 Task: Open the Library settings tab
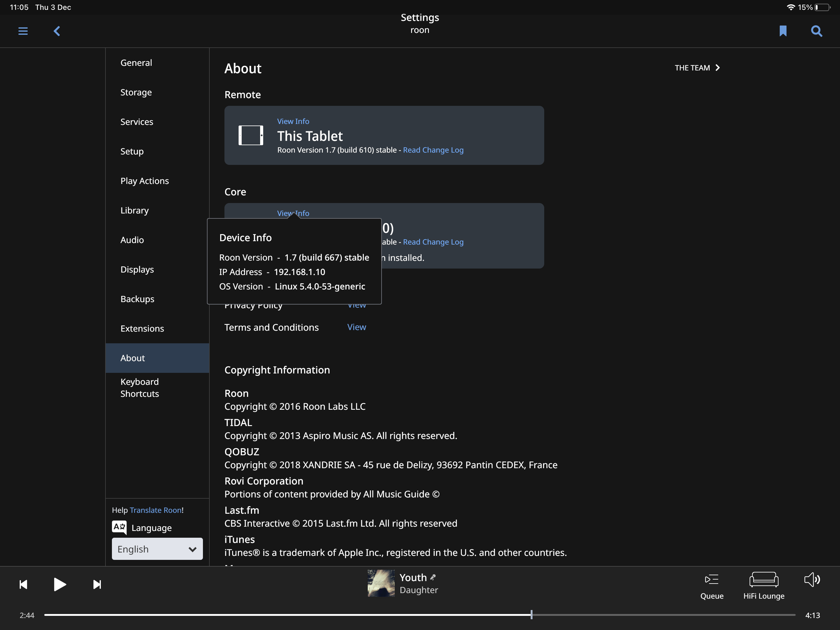pyautogui.click(x=158, y=210)
